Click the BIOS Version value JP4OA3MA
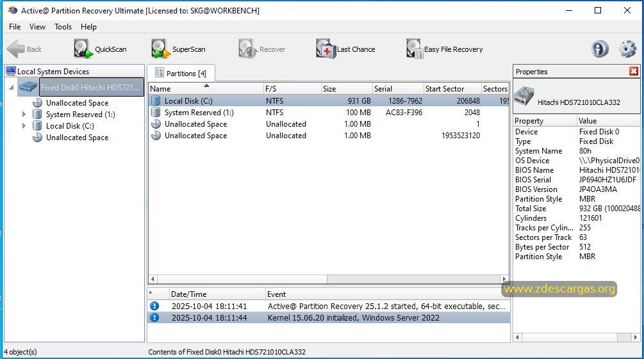The height and width of the screenshot is (359, 644). click(x=598, y=189)
